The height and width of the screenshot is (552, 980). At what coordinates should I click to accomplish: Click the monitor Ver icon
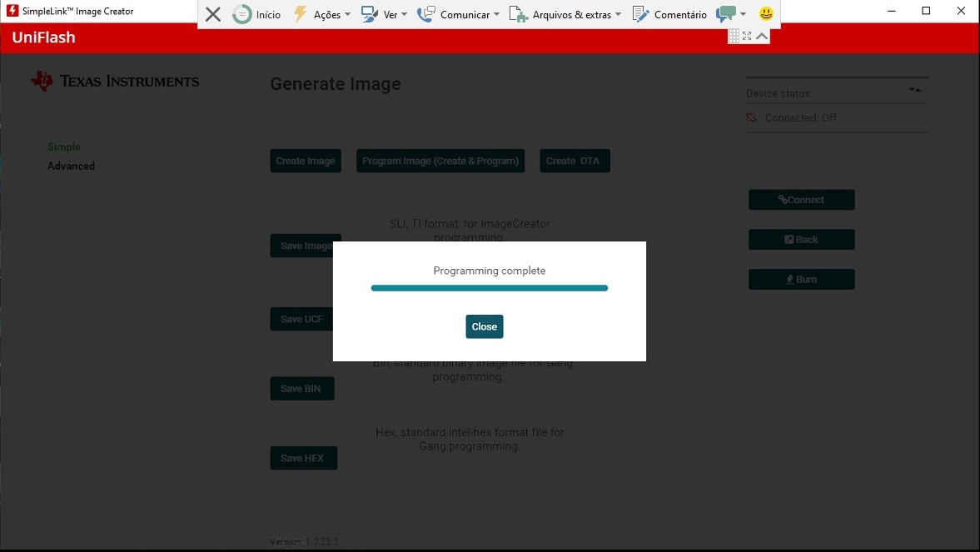pos(370,14)
